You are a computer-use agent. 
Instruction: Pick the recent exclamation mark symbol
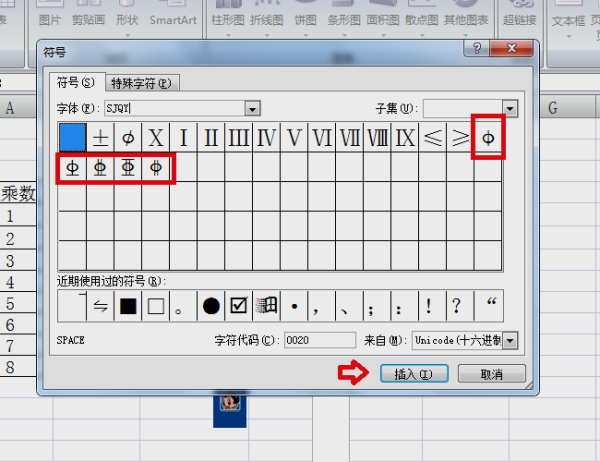tap(432, 306)
